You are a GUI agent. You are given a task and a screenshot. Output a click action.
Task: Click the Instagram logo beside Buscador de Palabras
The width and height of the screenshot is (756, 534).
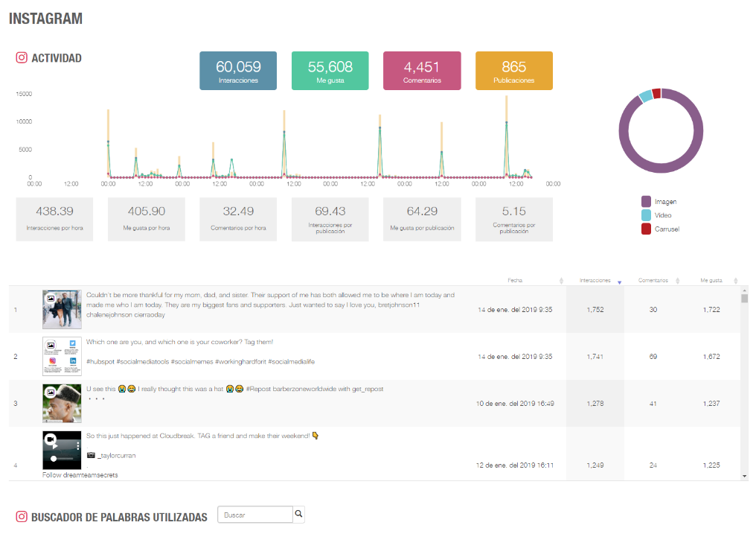pos(22,517)
